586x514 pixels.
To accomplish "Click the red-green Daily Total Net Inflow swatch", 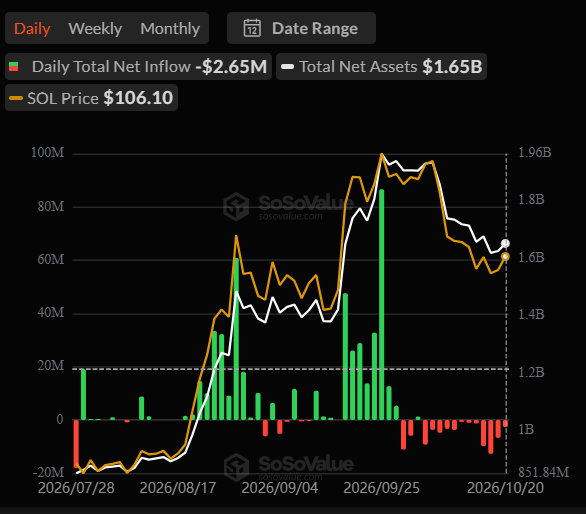I will pos(13,67).
